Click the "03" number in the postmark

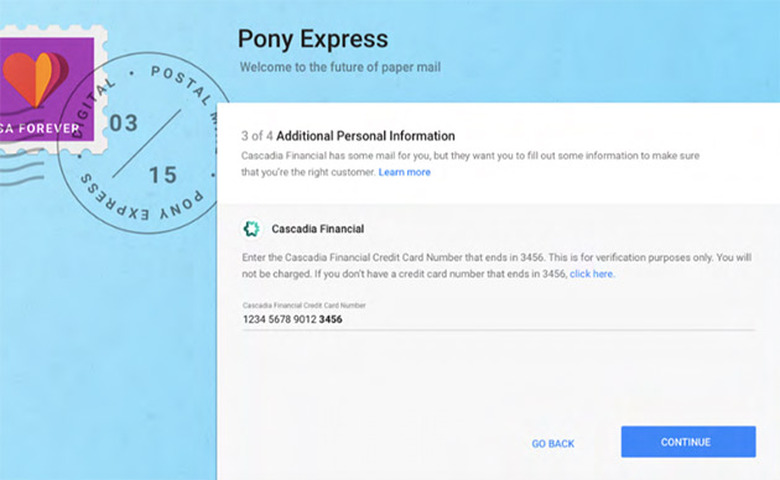pos(123,123)
